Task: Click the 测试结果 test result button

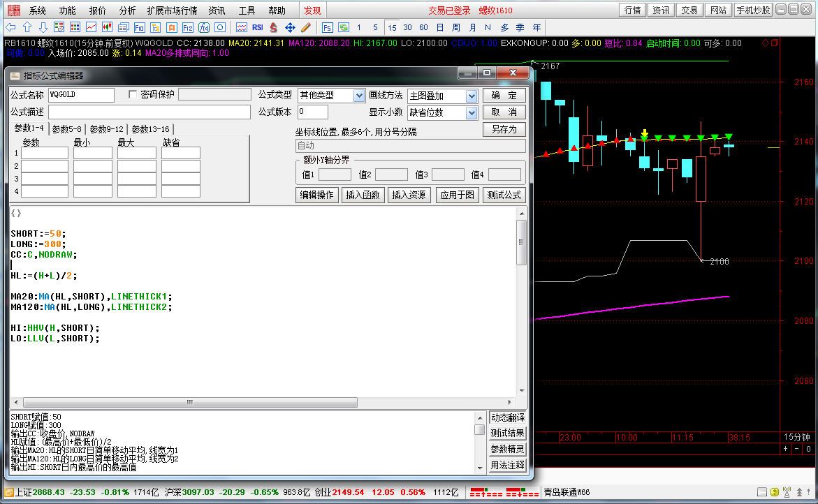Action: pos(508,433)
